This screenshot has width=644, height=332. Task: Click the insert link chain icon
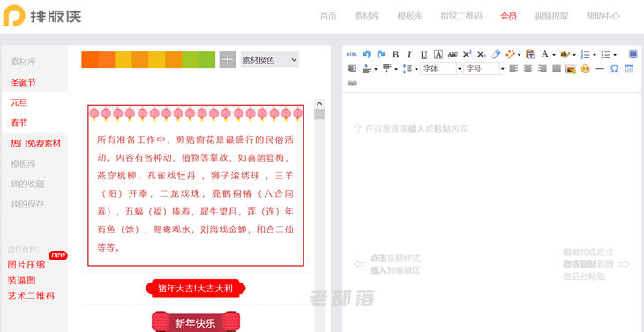coord(352,83)
